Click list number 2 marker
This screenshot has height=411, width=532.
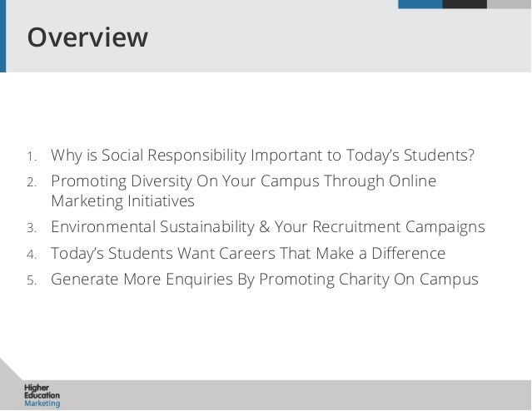pyautogui.click(x=30, y=183)
